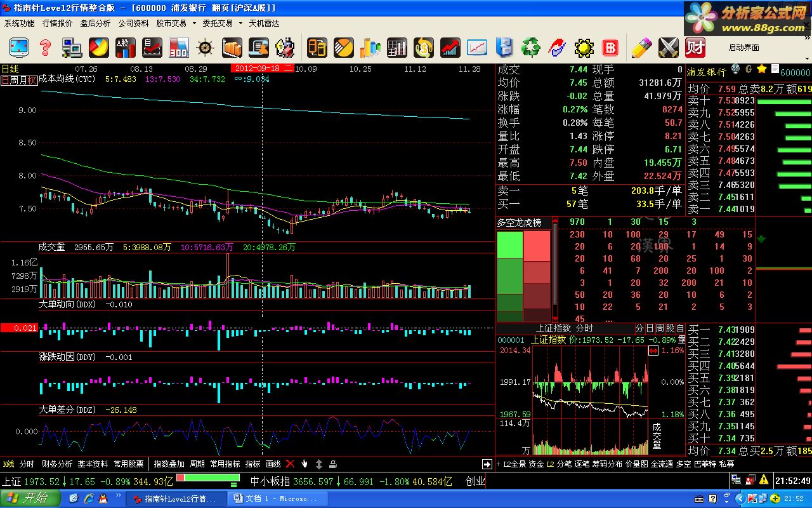
Task: Select the hand pointer tool in bottom toolbar
Action: click(304, 464)
